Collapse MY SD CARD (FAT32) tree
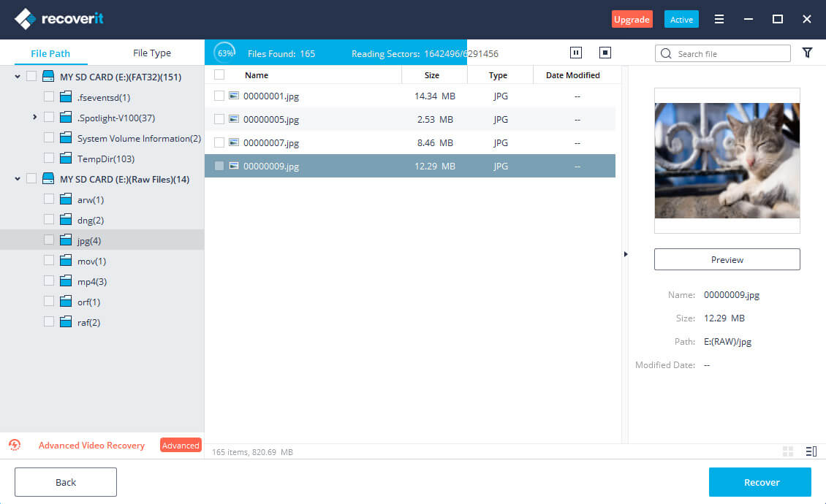The width and height of the screenshot is (826, 504). [18, 76]
